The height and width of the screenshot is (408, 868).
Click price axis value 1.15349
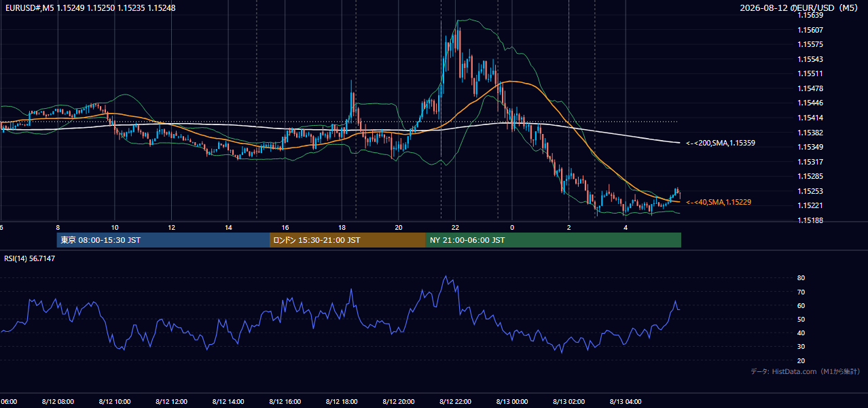pos(811,147)
